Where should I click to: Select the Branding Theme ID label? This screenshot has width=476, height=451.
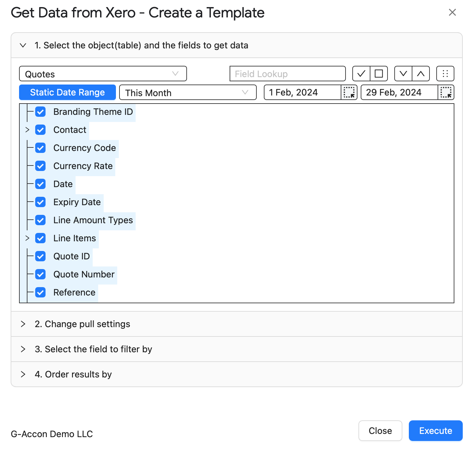93,112
